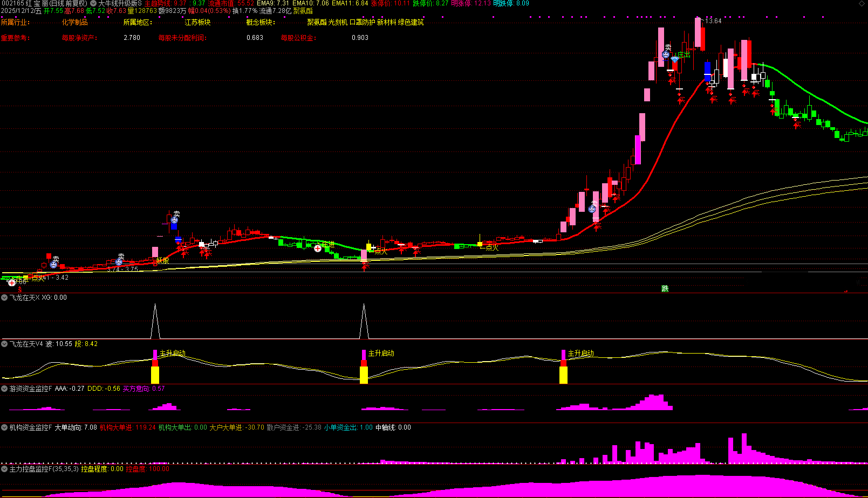The image size is (868, 498).
Task: Click the red-cross circle icon at chart bottom-left
Action: click(12, 282)
